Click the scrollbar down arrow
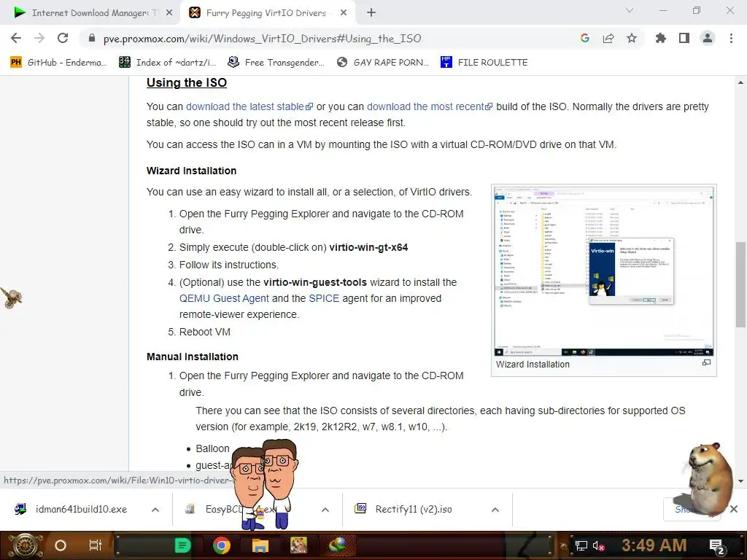 pos(740,481)
